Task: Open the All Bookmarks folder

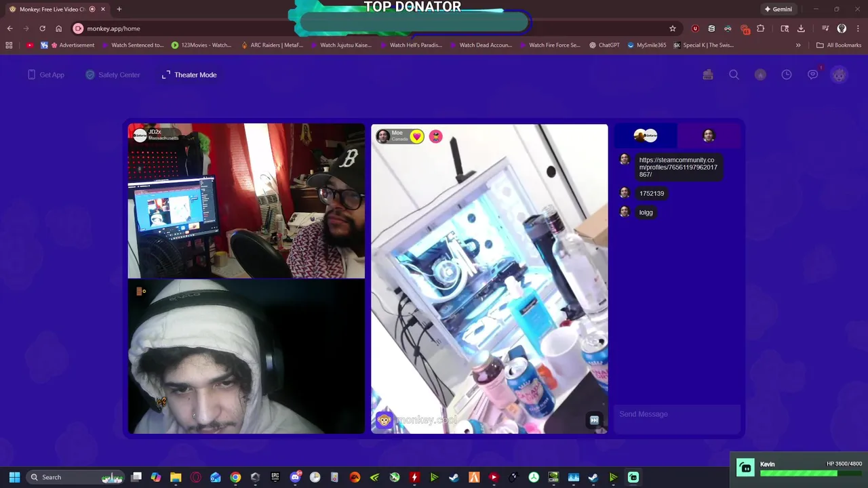Action: pos(839,45)
